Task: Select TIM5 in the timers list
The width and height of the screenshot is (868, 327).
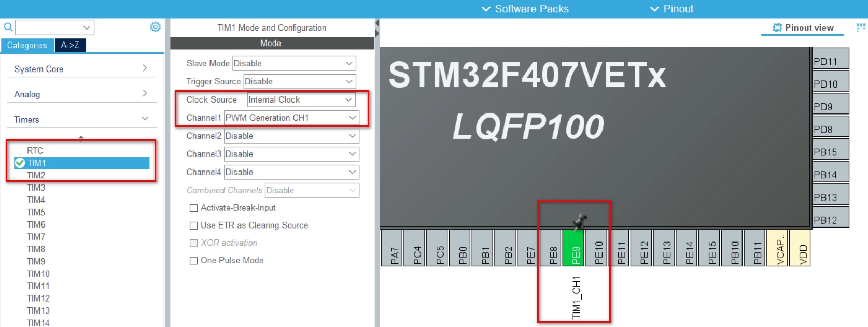Action: pos(36,212)
